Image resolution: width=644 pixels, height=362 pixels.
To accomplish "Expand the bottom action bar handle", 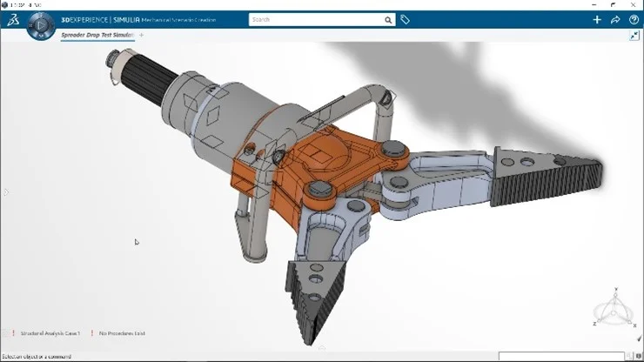I will pos(322,347).
